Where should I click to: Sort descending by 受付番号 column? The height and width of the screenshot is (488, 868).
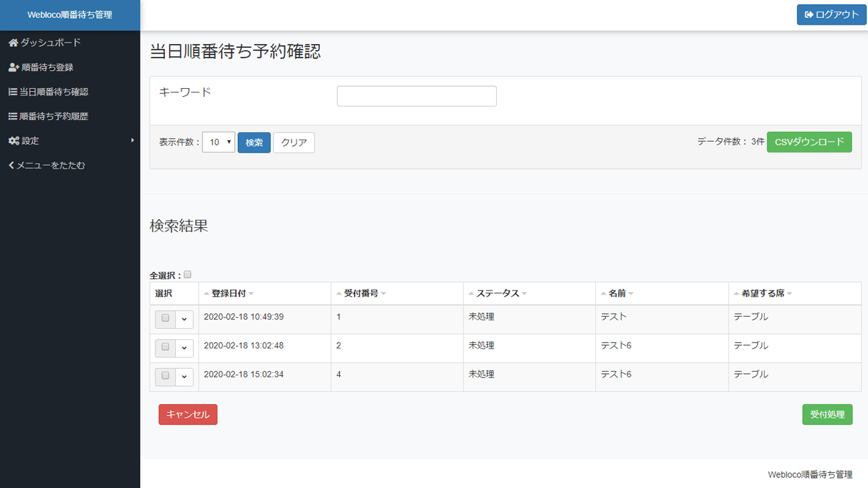click(383, 294)
